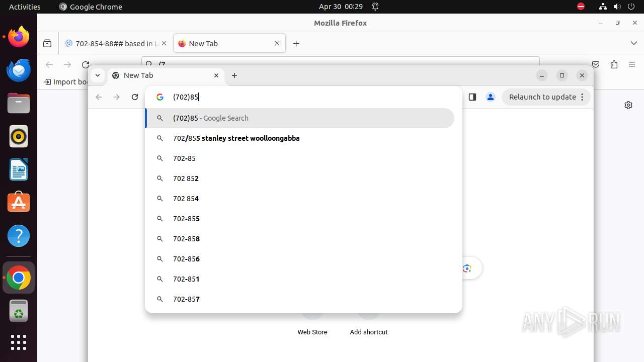Image resolution: width=644 pixels, height=362 pixels.
Task: Click the red do-not-disturb indicator icon
Action: tap(581, 7)
